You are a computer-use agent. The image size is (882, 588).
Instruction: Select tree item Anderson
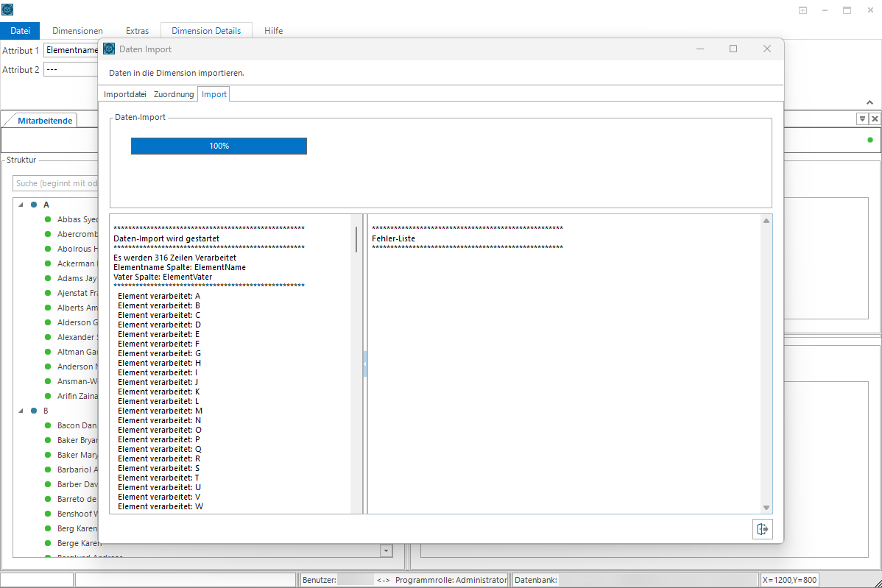click(x=77, y=366)
